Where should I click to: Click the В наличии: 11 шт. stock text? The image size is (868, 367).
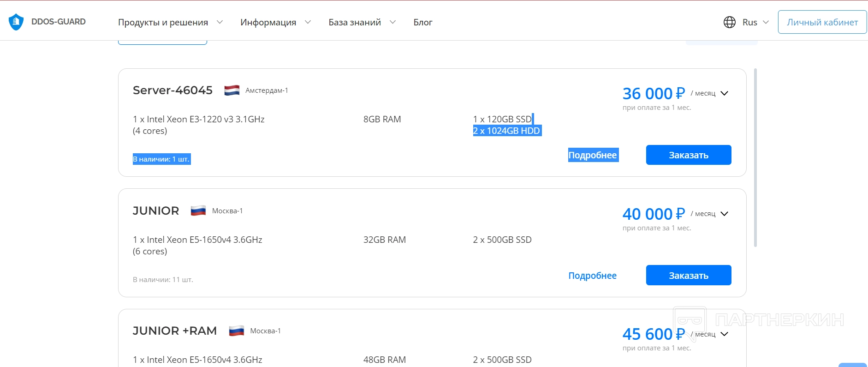(x=163, y=280)
